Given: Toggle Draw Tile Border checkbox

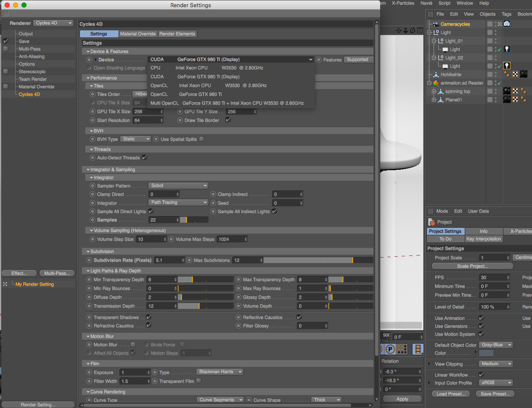Looking at the screenshot, I should (228, 120).
